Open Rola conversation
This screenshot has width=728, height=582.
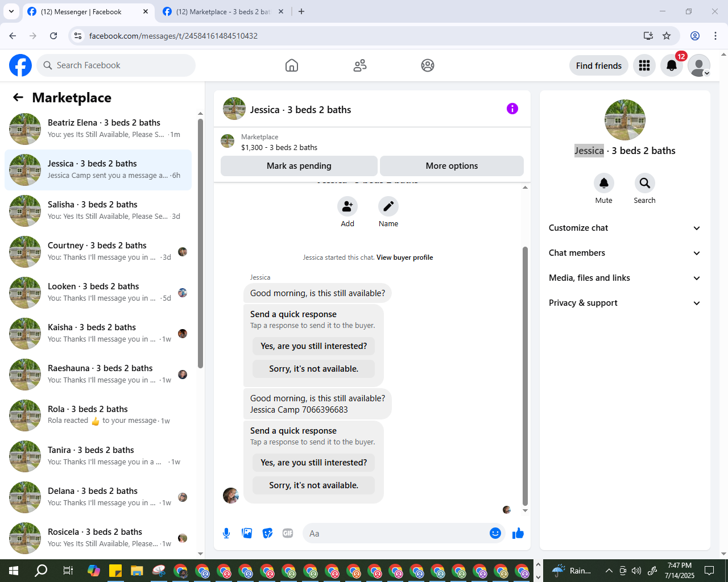(98, 415)
